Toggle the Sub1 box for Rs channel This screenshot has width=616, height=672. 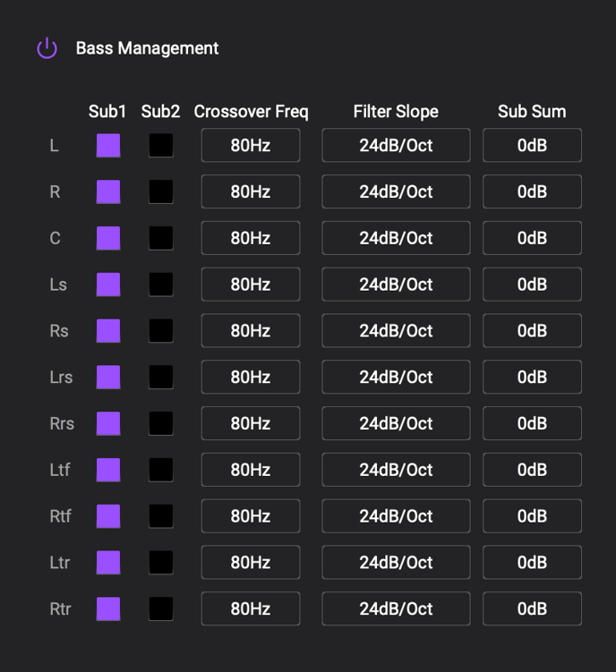tap(108, 330)
